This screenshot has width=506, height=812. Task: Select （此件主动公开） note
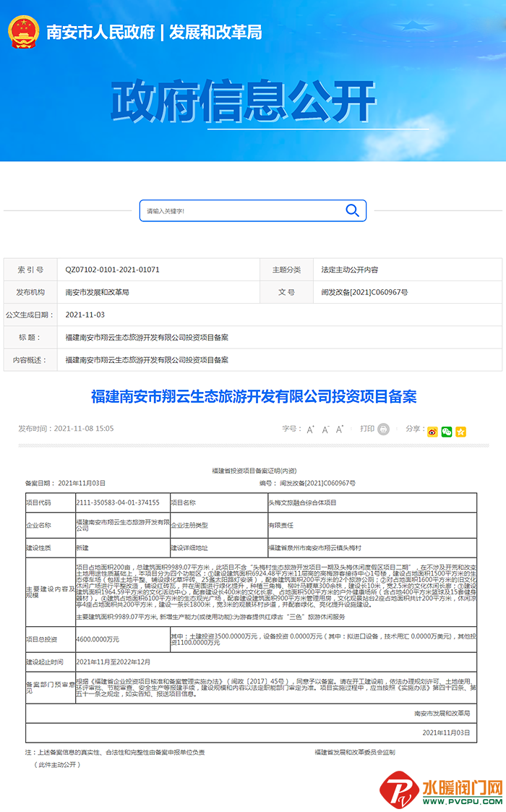[x=58, y=765]
